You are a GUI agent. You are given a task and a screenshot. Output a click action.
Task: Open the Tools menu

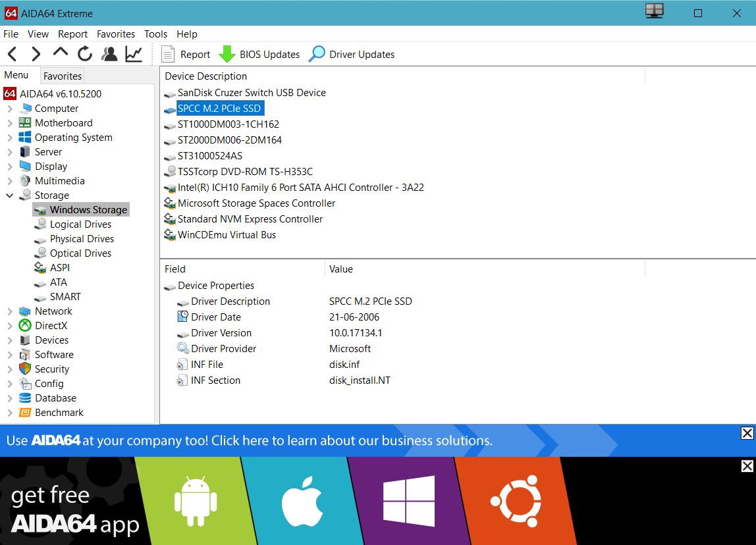pyautogui.click(x=155, y=34)
